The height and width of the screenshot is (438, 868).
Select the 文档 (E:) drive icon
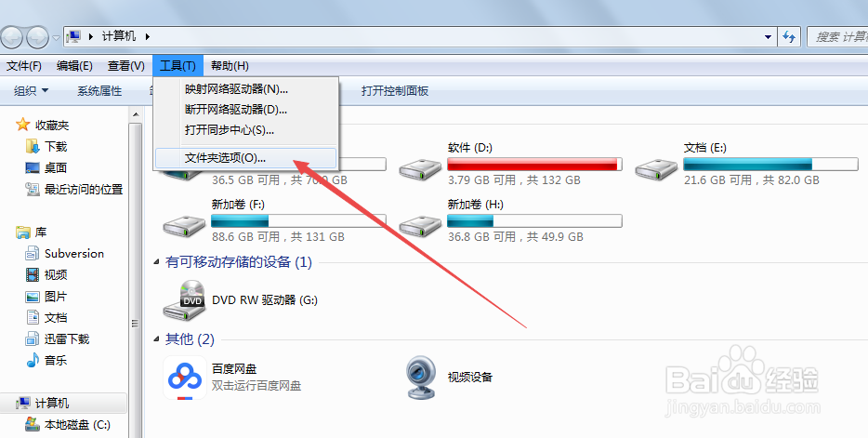coord(656,168)
